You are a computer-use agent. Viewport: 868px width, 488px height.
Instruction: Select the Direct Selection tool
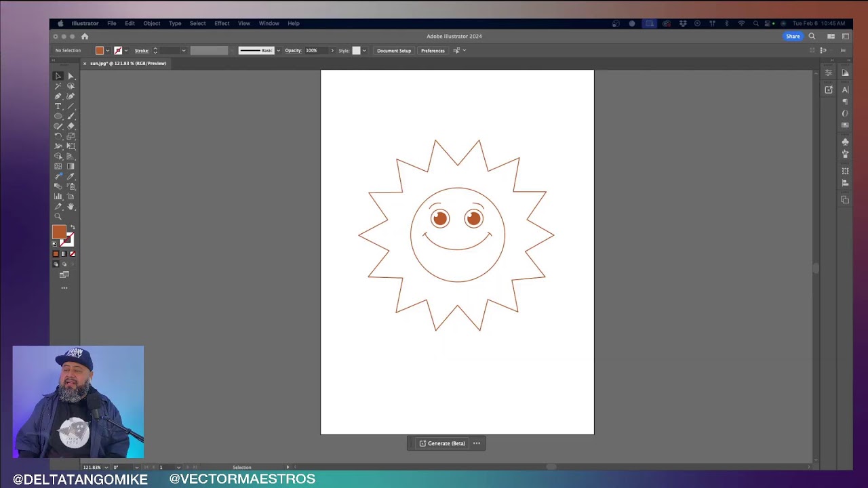71,76
